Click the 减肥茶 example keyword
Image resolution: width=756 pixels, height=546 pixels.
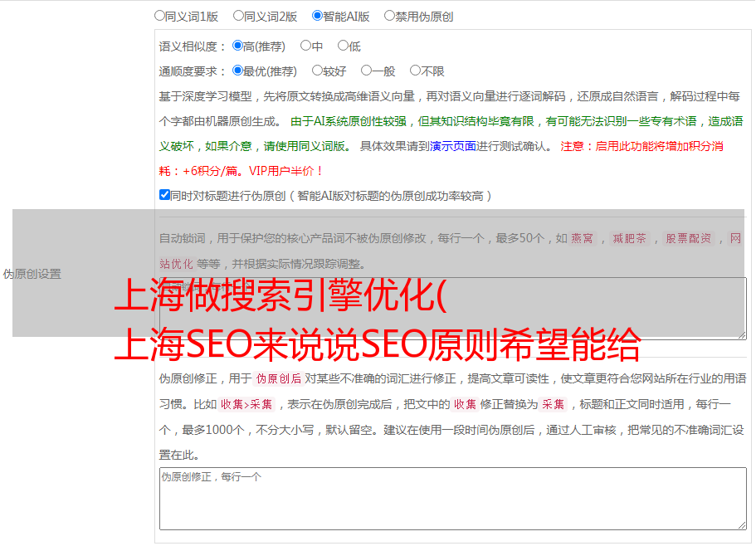point(629,238)
